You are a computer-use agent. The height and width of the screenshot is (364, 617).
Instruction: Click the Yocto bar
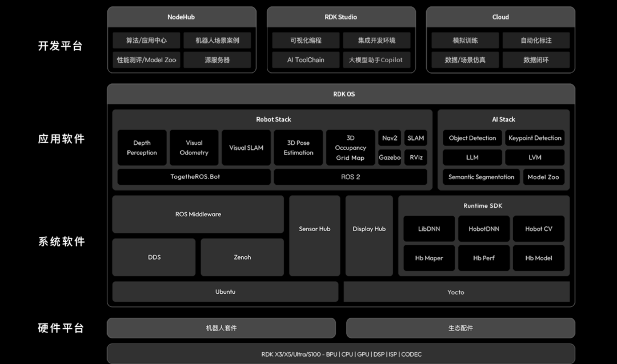pyautogui.click(x=456, y=292)
